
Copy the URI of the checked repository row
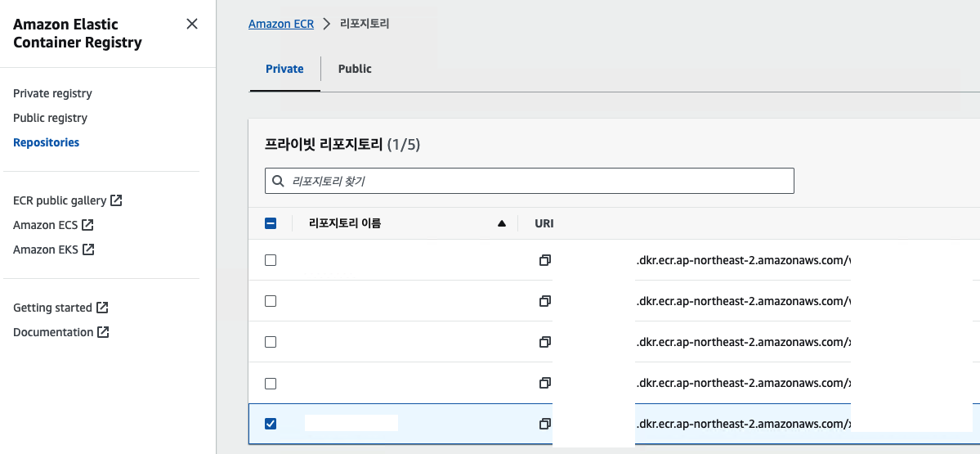[545, 424]
